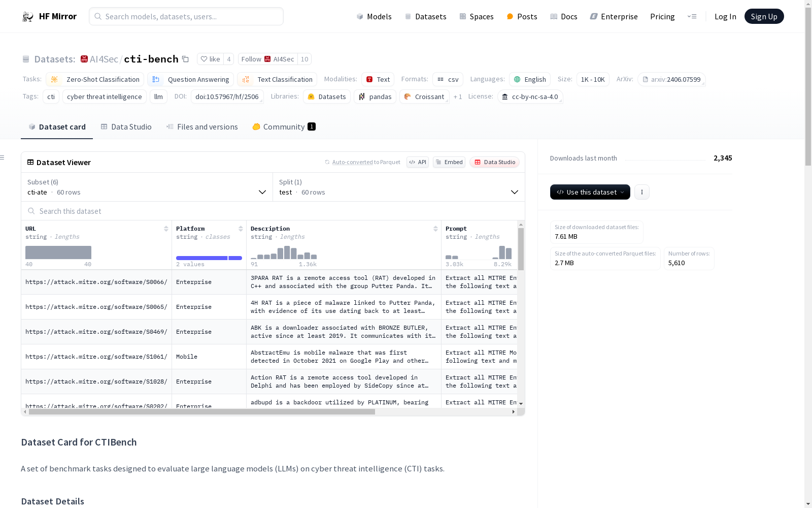812x508 pixels.
Task: Go to Models in the top navigation
Action: [374, 17]
